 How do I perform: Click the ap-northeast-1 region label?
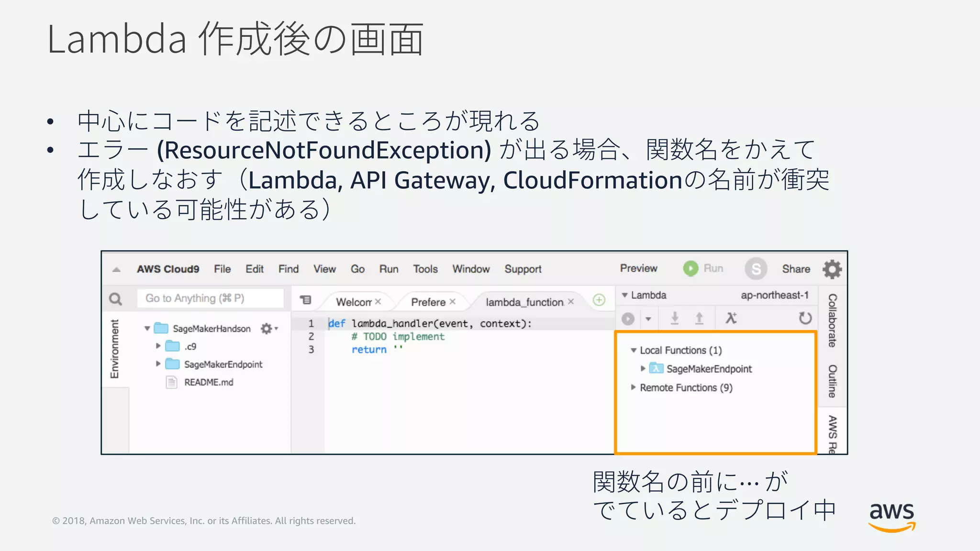click(775, 295)
